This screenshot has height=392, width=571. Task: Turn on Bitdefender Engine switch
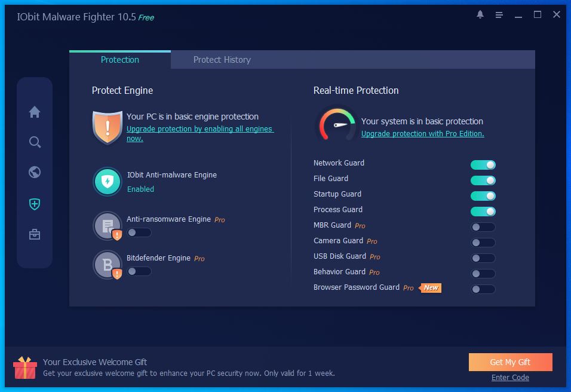(x=139, y=271)
